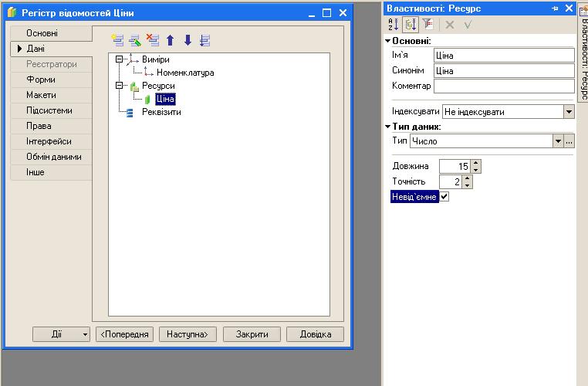This screenshot has width=588, height=386.
Task: Click the Коментар input field
Action: [504, 86]
